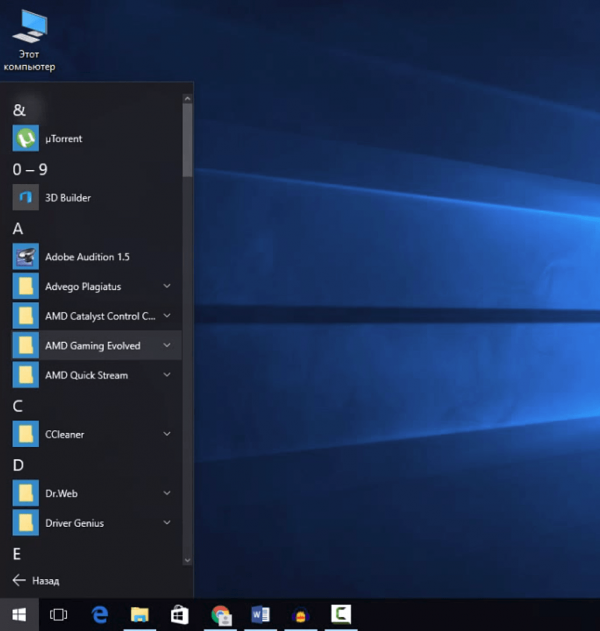Switch to Microsoft Word in the taskbar
This screenshot has width=600, height=631.
pyautogui.click(x=260, y=615)
